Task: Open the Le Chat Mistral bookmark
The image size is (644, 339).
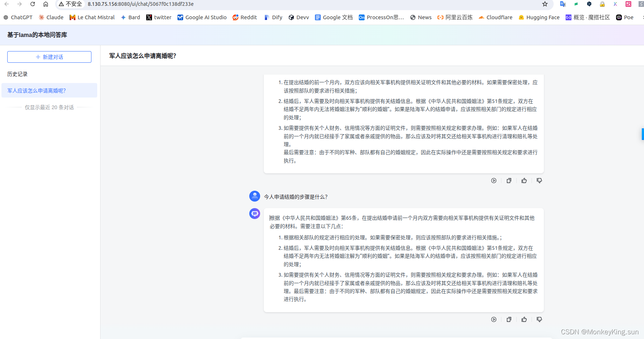Action: (x=92, y=17)
